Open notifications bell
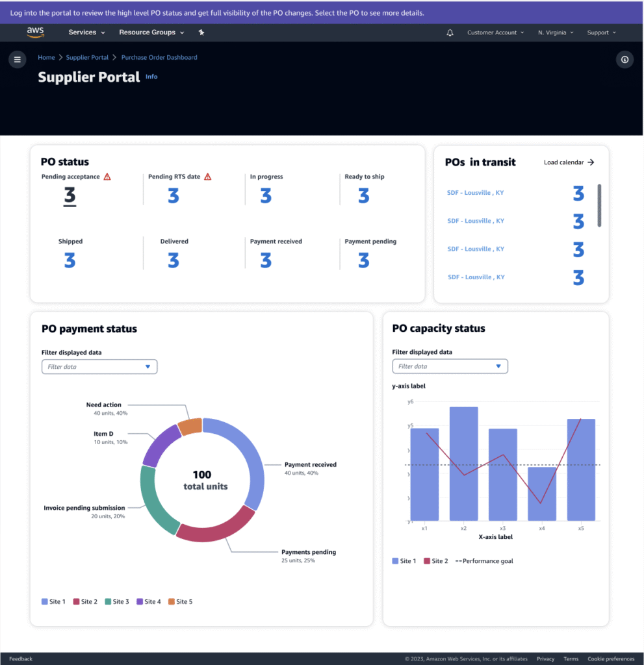 tap(450, 32)
